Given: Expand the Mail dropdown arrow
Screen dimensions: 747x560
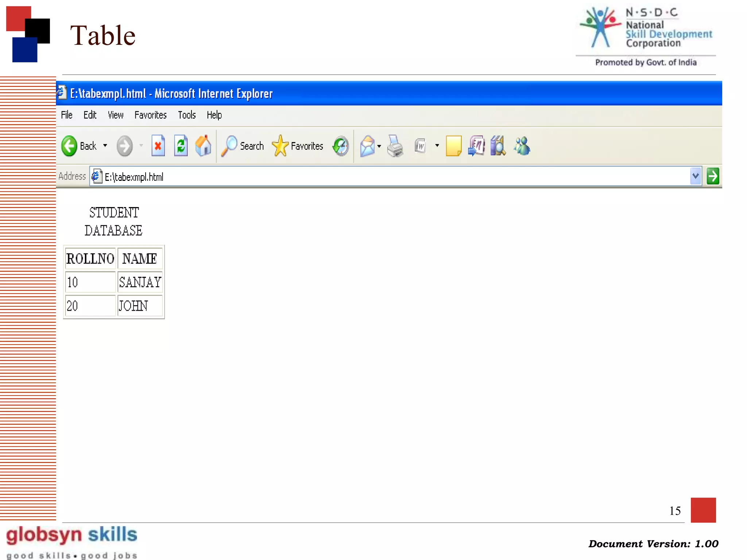Looking at the screenshot, I should (x=379, y=146).
